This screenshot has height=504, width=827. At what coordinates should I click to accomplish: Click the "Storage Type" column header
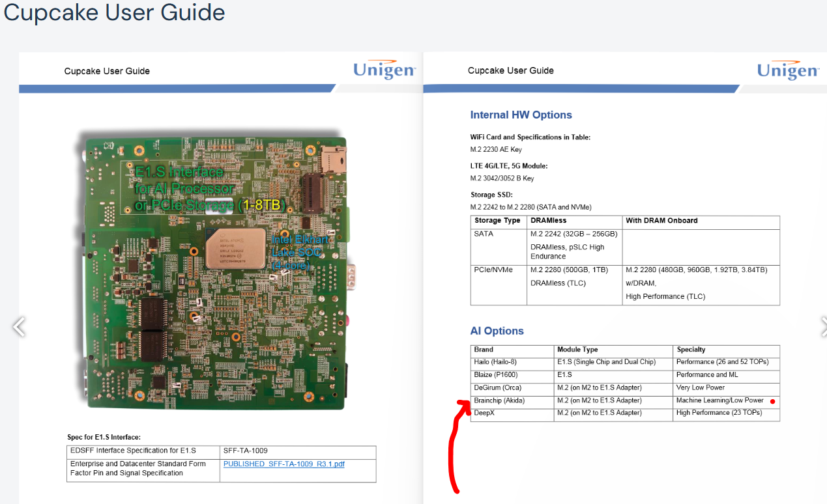point(497,221)
